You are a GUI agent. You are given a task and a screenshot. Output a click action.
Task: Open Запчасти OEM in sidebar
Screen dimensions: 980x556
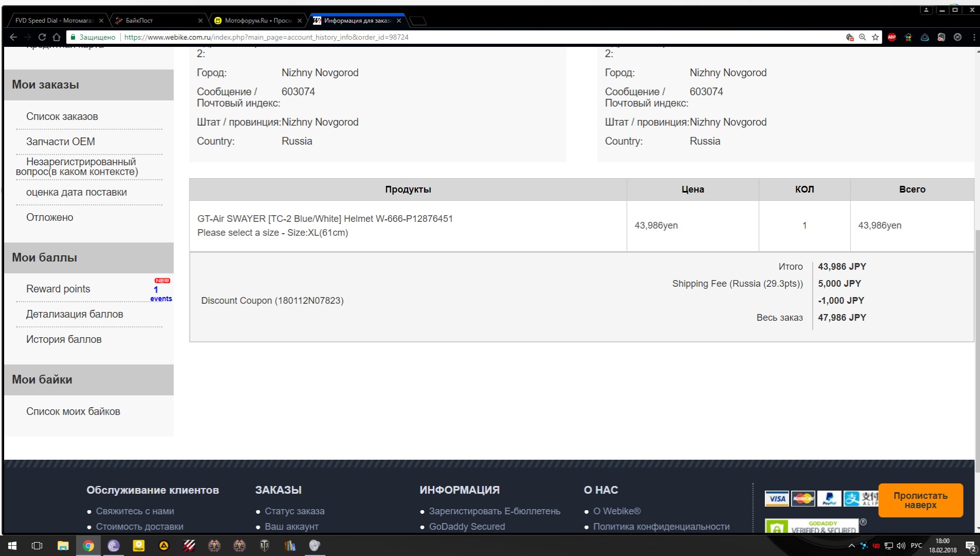click(x=61, y=142)
